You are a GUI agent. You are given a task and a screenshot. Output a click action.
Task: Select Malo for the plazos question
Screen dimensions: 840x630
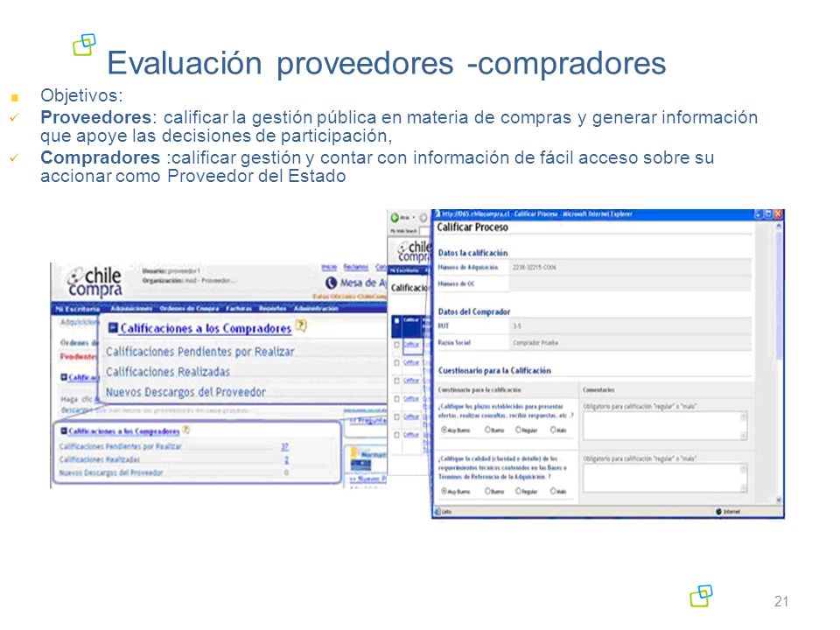tap(553, 430)
